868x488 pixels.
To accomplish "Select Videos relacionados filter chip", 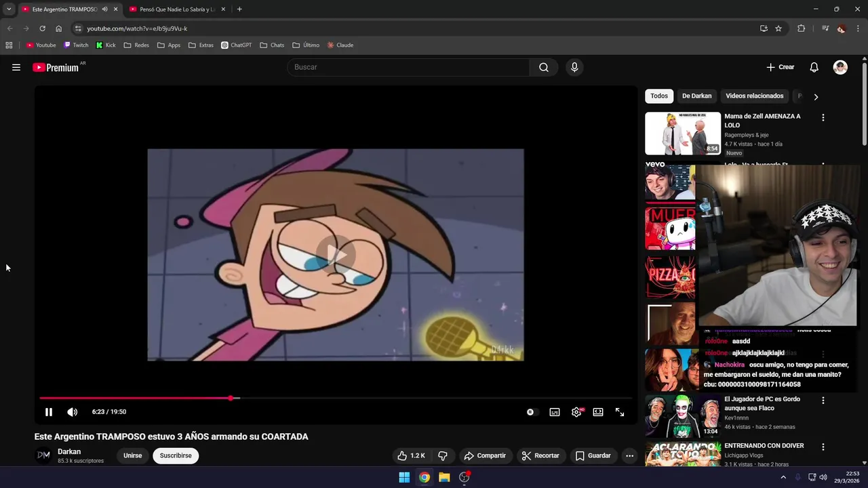I will point(754,96).
